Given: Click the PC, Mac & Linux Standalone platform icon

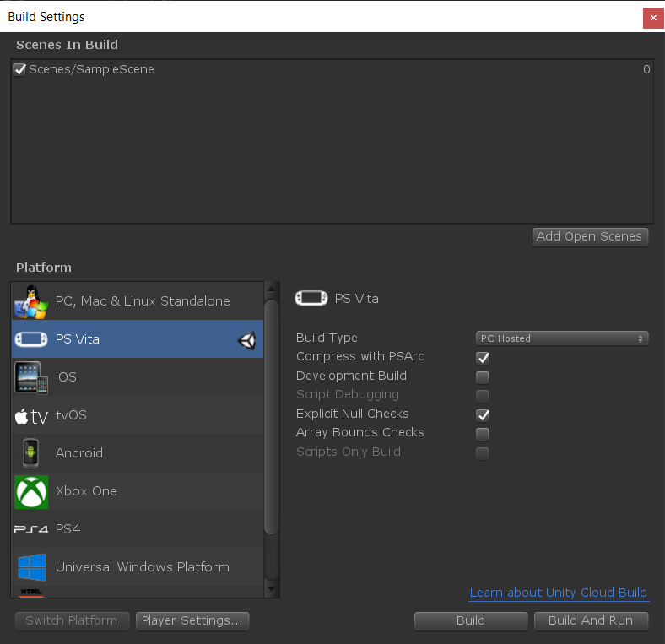Looking at the screenshot, I should (x=31, y=301).
